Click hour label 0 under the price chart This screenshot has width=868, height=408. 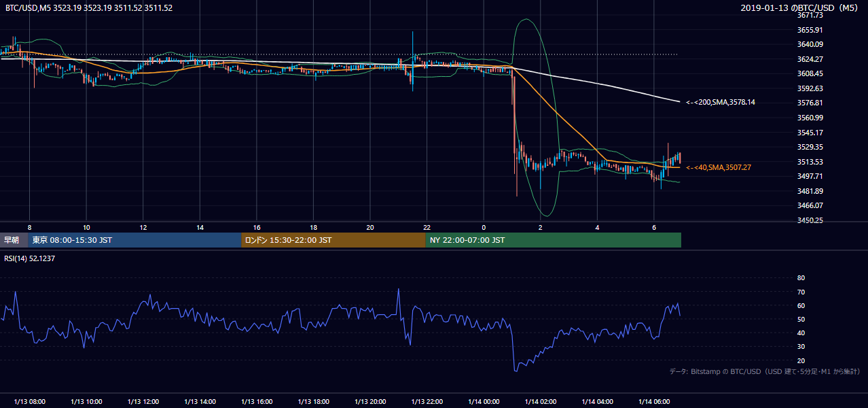[x=484, y=227]
